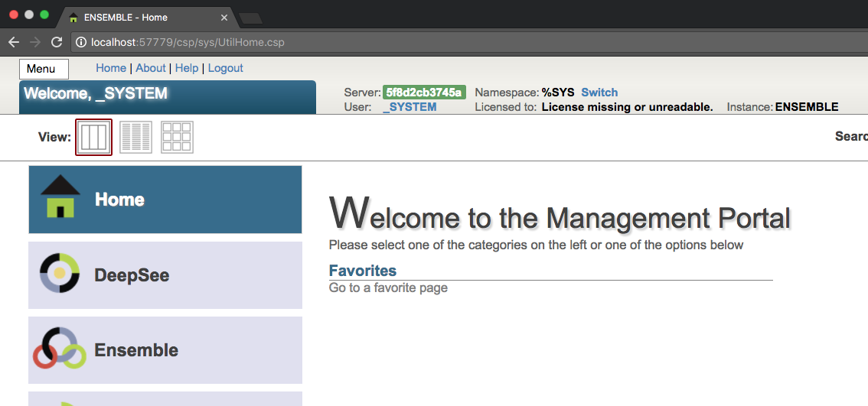Click the browser back arrow

(14, 42)
